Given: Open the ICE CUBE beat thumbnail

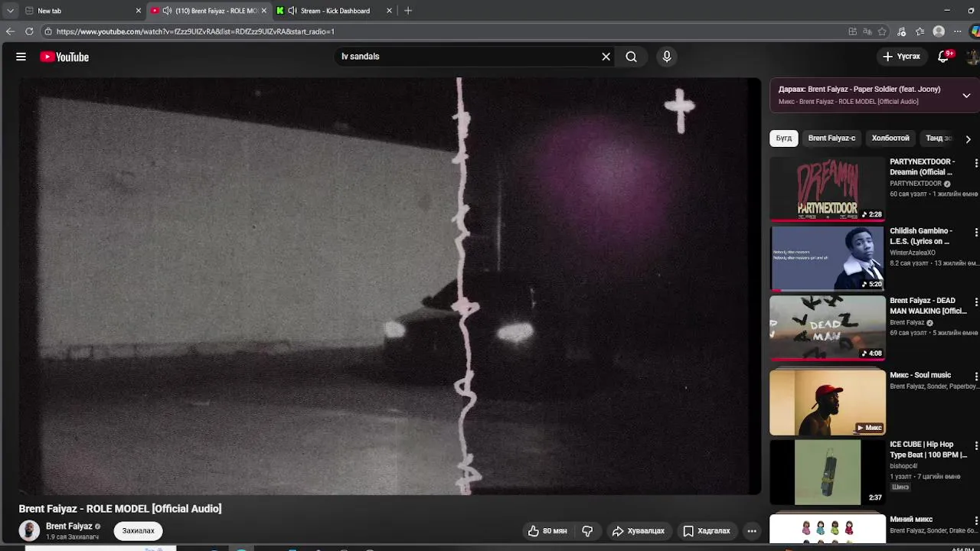Looking at the screenshot, I should click(828, 472).
